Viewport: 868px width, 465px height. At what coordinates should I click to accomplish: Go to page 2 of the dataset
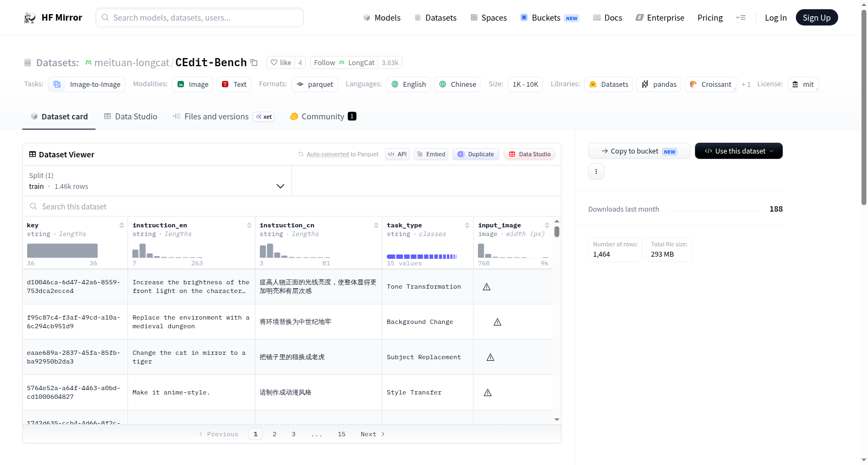click(275, 434)
